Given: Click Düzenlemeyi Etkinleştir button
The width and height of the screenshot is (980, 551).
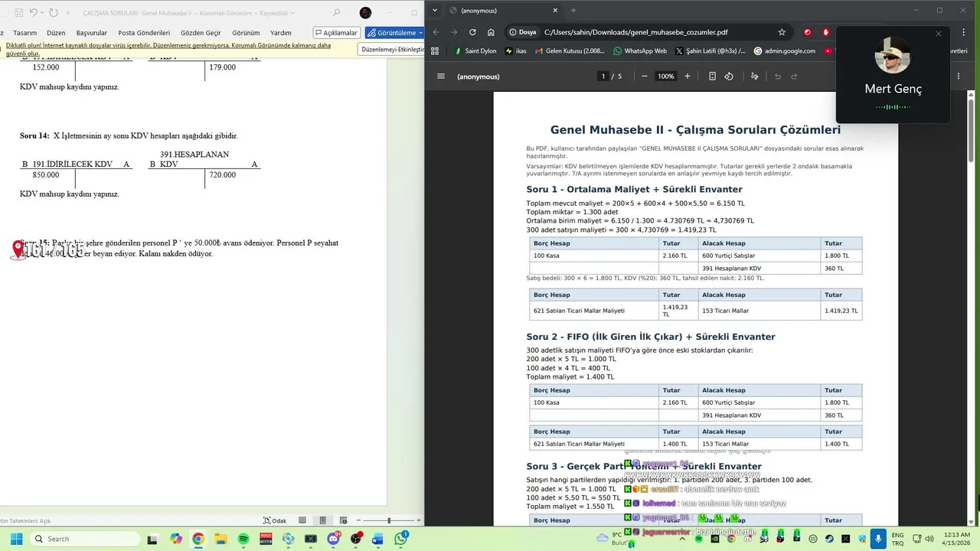Looking at the screenshot, I should click(x=391, y=49).
